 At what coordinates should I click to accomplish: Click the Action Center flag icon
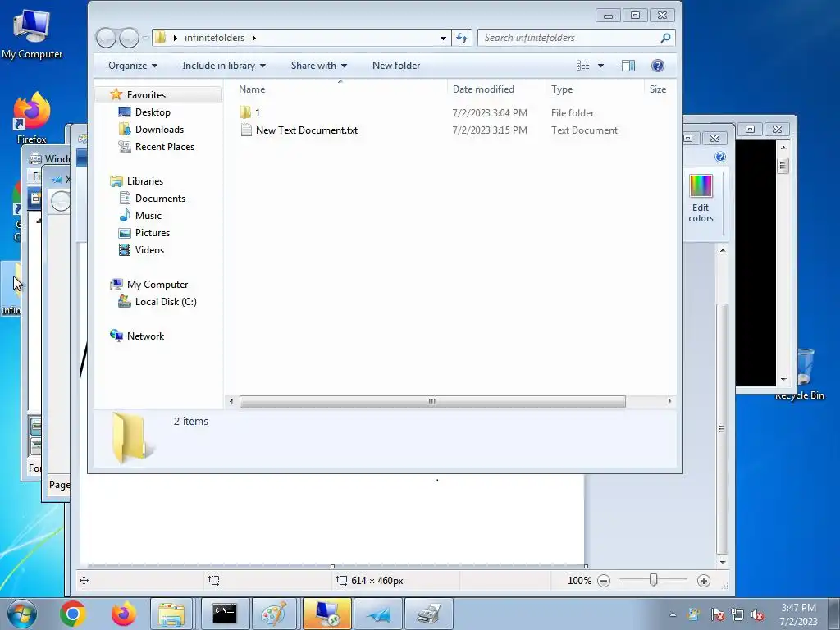[x=717, y=615]
